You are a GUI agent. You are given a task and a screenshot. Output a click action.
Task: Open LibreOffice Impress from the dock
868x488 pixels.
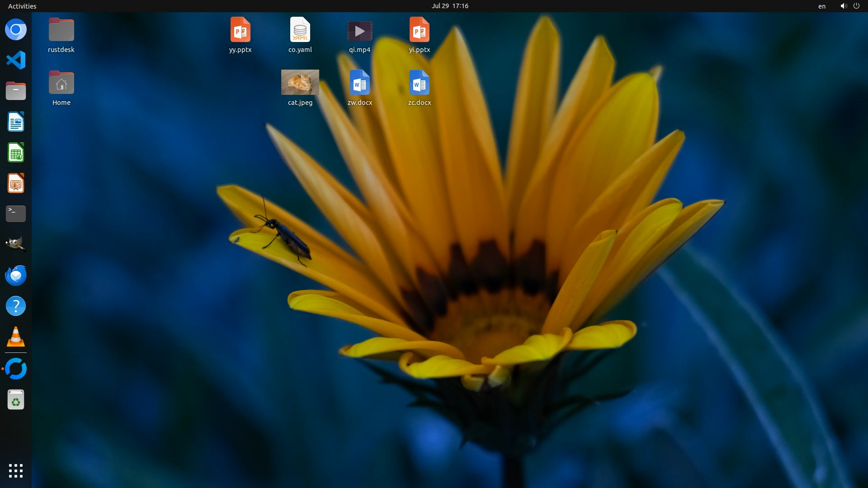click(x=16, y=183)
